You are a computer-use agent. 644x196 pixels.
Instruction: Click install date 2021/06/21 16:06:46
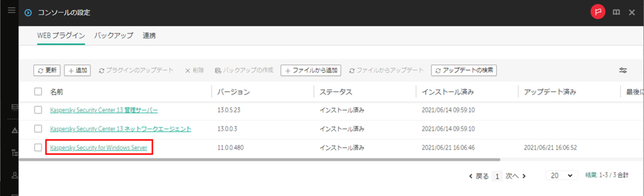[448, 147]
